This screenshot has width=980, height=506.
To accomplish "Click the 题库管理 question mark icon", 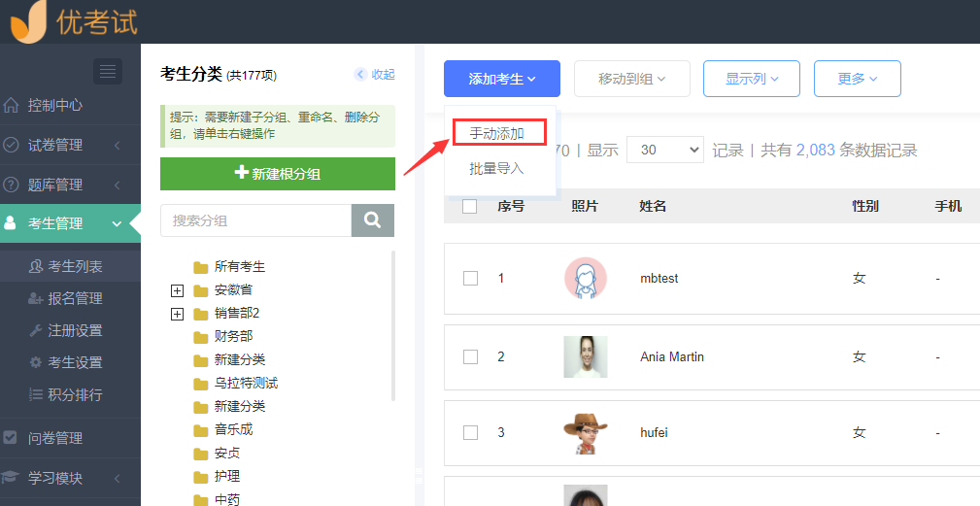I will (x=11, y=185).
